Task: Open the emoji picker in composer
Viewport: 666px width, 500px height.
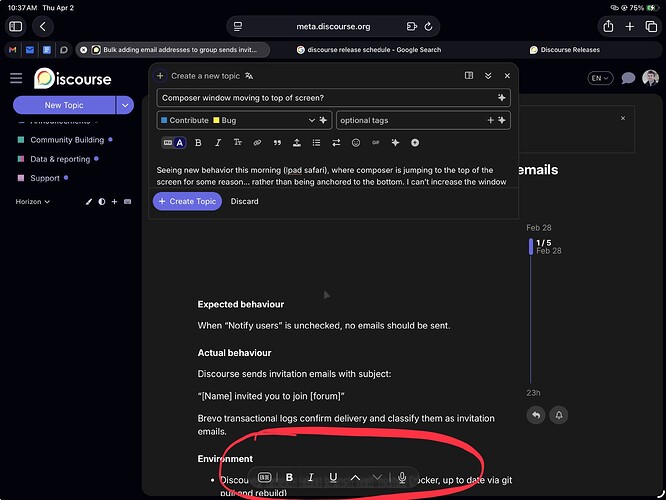Action: pos(356,143)
